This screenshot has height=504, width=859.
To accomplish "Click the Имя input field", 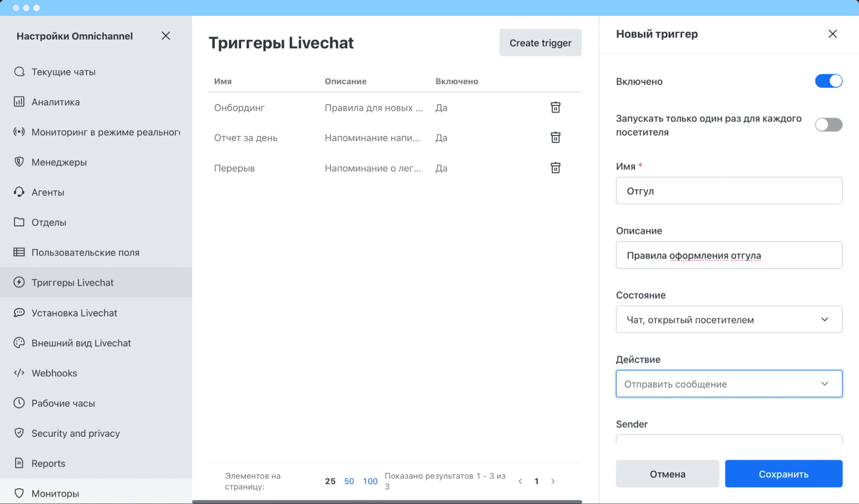I will pos(729,191).
